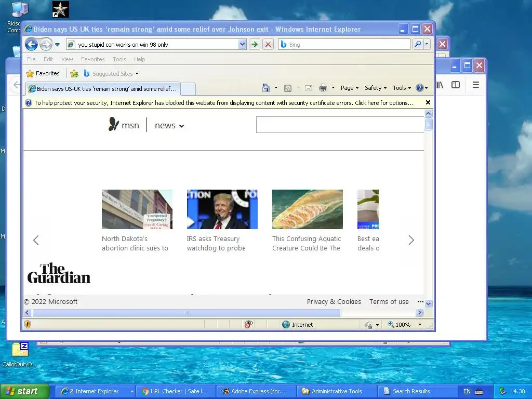Click the Print icon
The image size is (532, 399).
pyautogui.click(x=323, y=88)
